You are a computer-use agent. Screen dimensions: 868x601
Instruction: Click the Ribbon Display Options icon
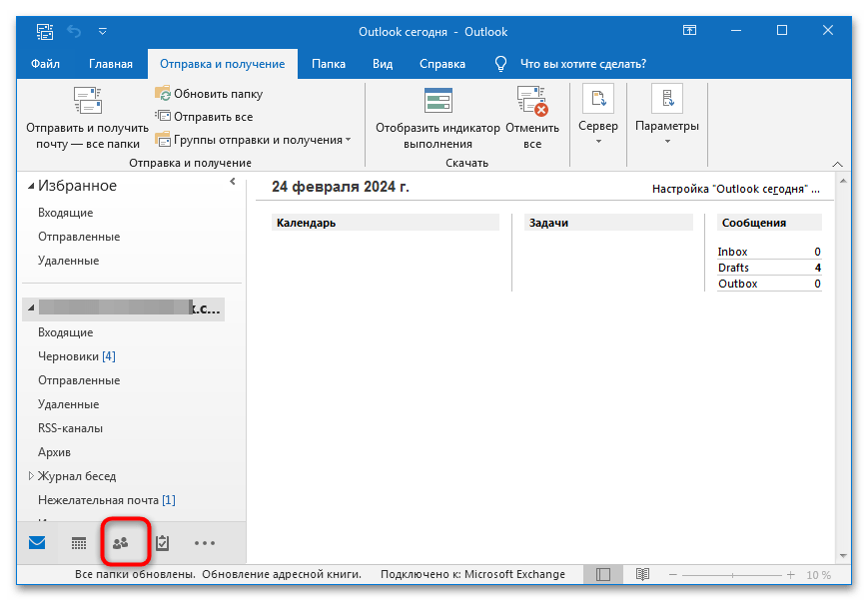click(x=689, y=30)
